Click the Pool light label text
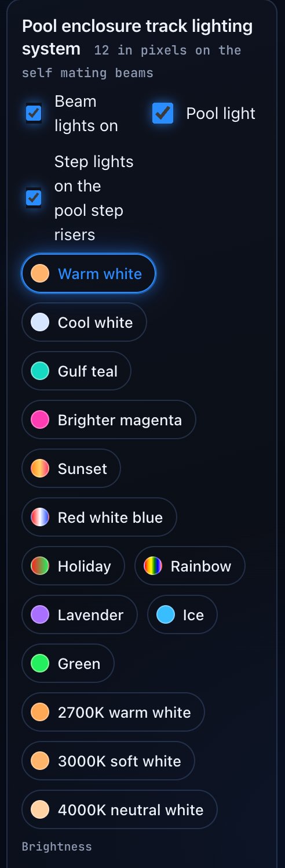Screen dimensions: 285x868 [x=221, y=113]
